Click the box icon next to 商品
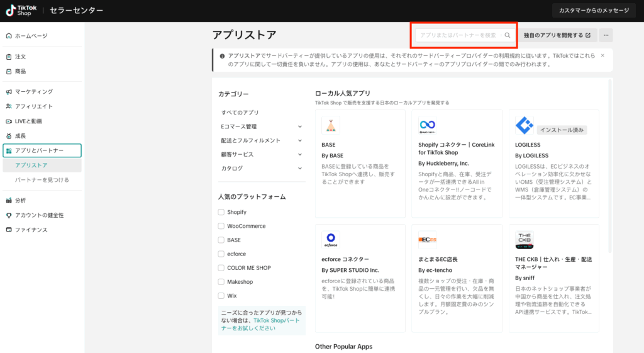 point(9,71)
